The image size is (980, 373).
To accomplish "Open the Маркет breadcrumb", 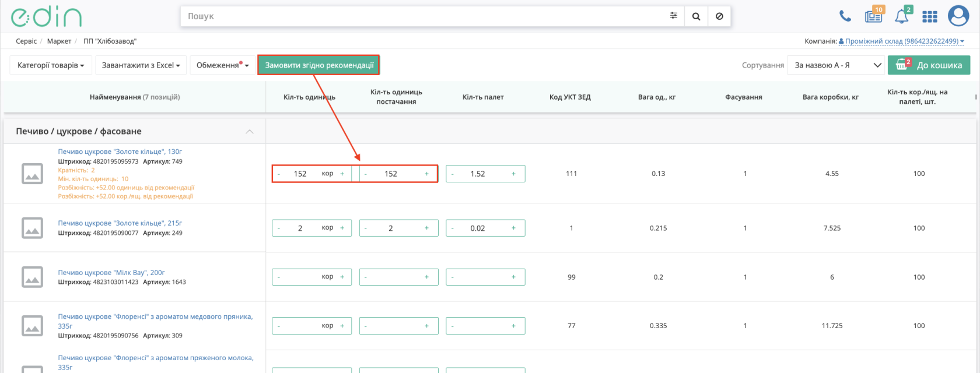I will (59, 41).
